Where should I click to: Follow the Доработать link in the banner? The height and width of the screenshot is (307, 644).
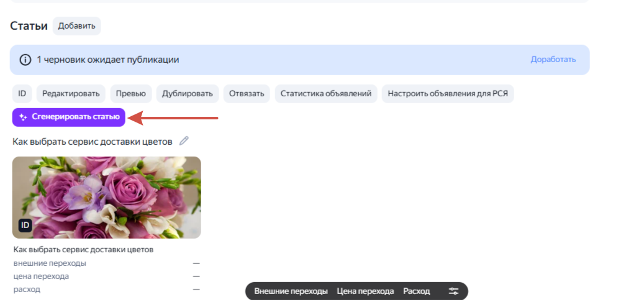[x=553, y=60]
